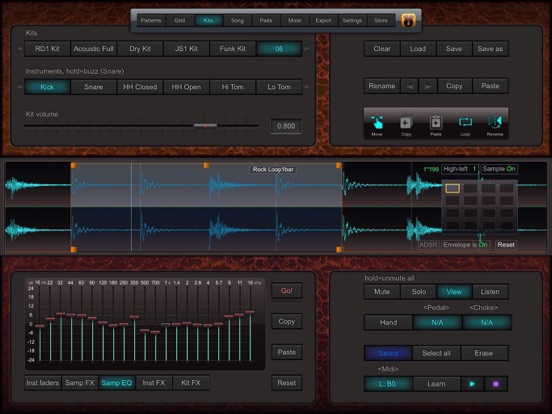
Task: Show more instruments with right arrow
Action: (x=307, y=87)
